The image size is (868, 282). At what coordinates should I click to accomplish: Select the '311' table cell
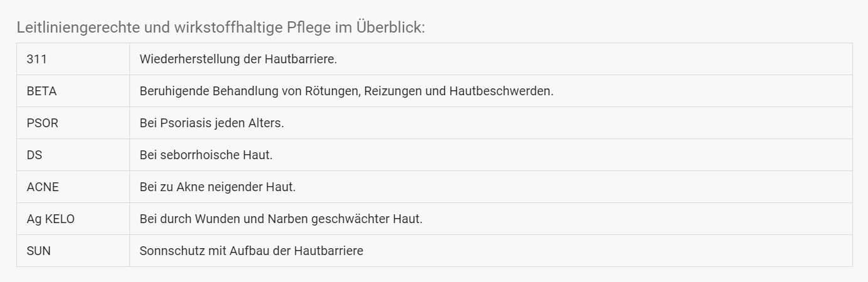[x=37, y=59]
